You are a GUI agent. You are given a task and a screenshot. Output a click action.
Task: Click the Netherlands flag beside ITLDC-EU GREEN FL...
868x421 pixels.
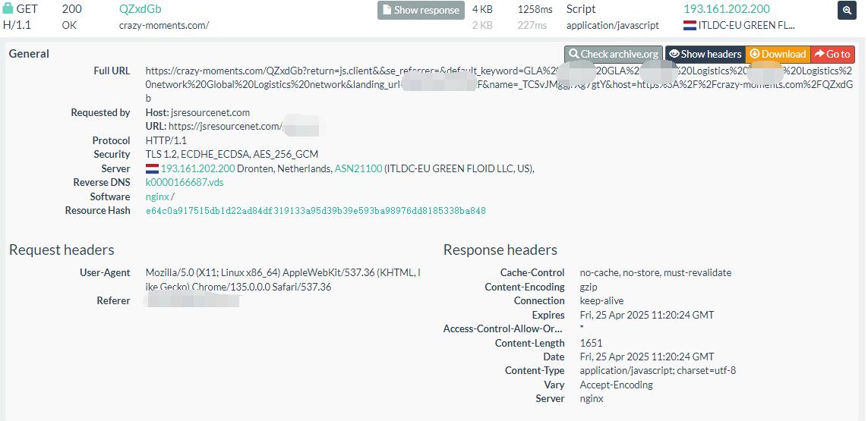690,26
